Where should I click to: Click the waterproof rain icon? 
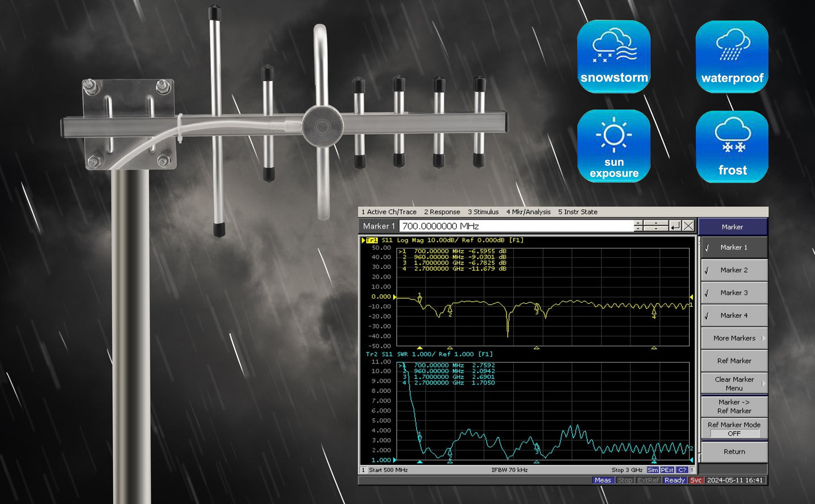click(x=732, y=56)
